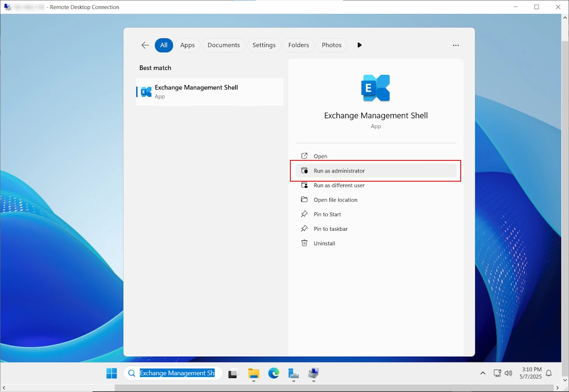Switch to the Apps filter
Viewport: 569px width, 392px height.
pyautogui.click(x=187, y=45)
